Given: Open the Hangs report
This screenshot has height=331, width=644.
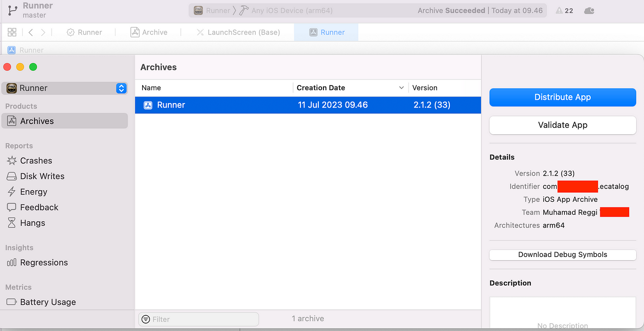Looking at the screenshot, I should (x=33, y=223).
